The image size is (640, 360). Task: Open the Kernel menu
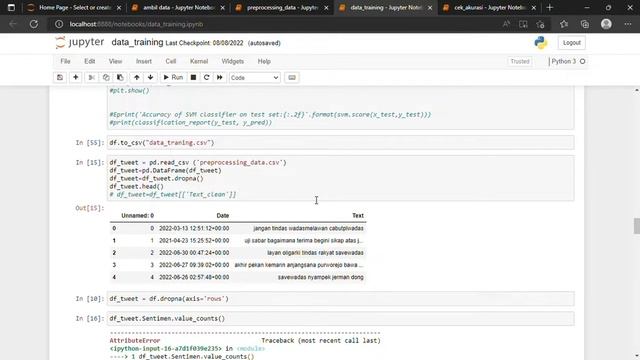click(199, 61)
